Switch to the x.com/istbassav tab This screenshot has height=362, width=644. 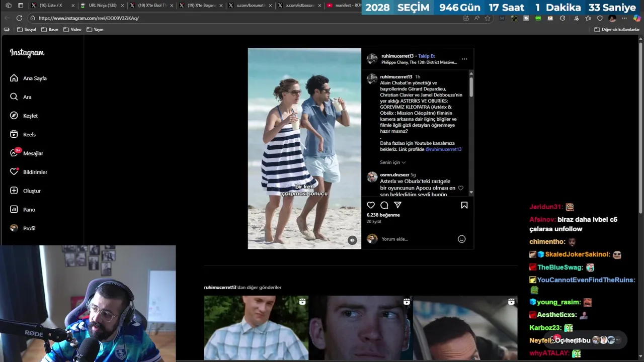(x=299, y=6)
